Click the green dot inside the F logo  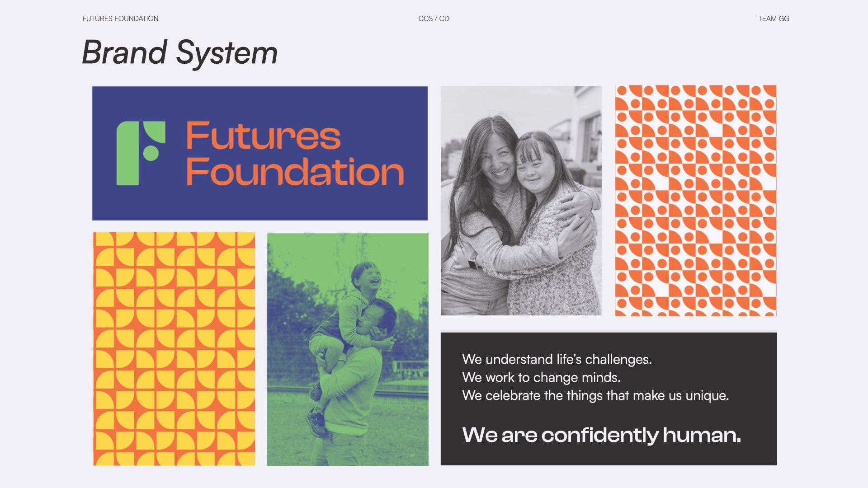(151, 153)
